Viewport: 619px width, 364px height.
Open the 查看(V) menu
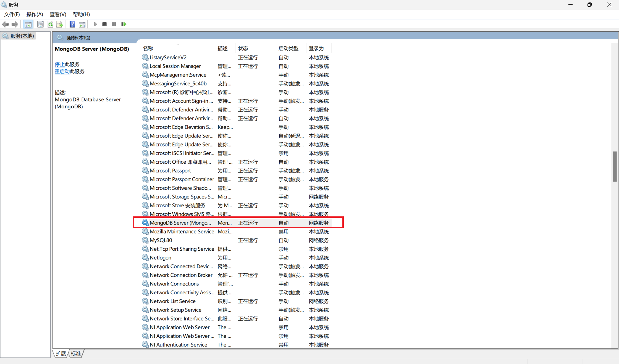coord(58,14)
